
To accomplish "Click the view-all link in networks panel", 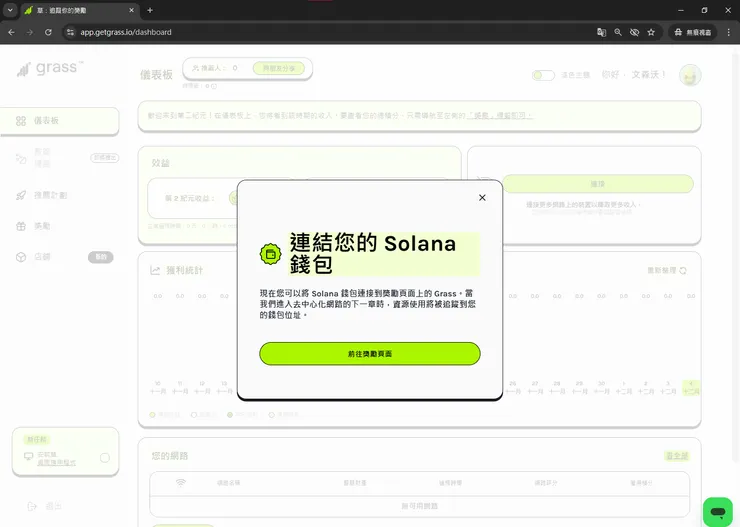I will tap(677, 456).
